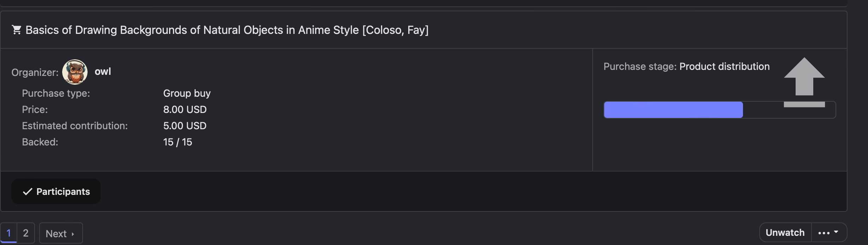
Task: Click the shopping cart icon beside the title
Action: [x=16, y=30]
